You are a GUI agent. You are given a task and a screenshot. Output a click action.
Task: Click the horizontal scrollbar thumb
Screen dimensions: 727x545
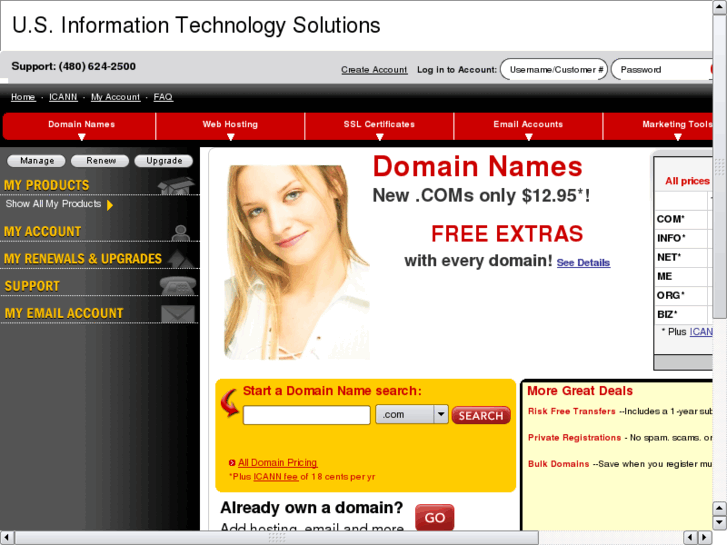(x=277, y=538)
